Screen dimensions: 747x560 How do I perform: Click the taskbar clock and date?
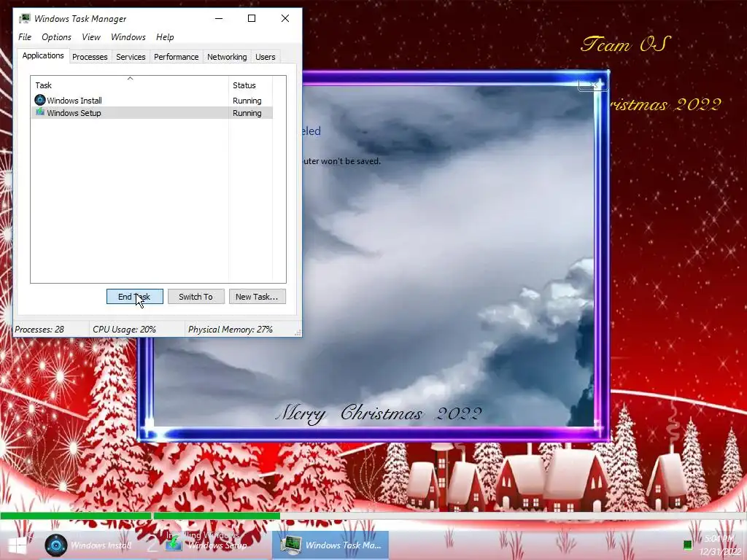coord(719,545)
